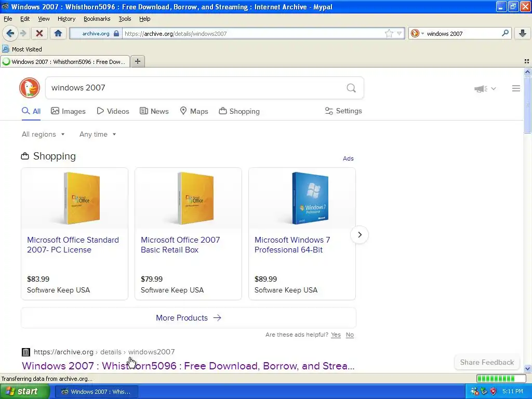Submit search with the DuckDuckGo magnifier
532x399 pixels.
pyautogui.click(x=351, y=88)
